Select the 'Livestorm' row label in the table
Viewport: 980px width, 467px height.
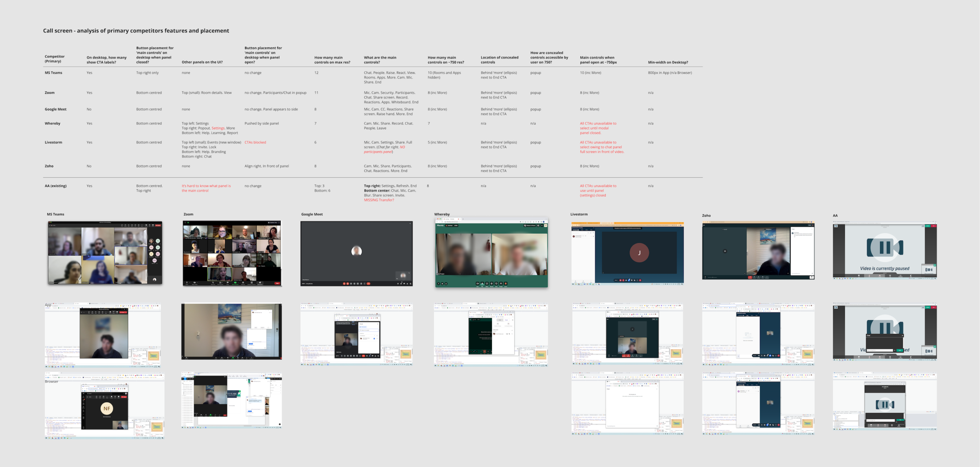coord(53,142)
